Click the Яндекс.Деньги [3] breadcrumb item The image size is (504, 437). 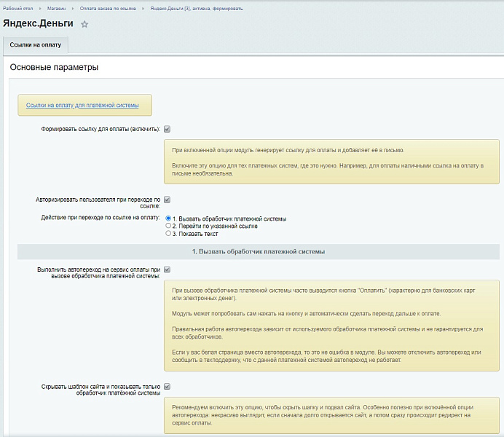pos(197,9)
